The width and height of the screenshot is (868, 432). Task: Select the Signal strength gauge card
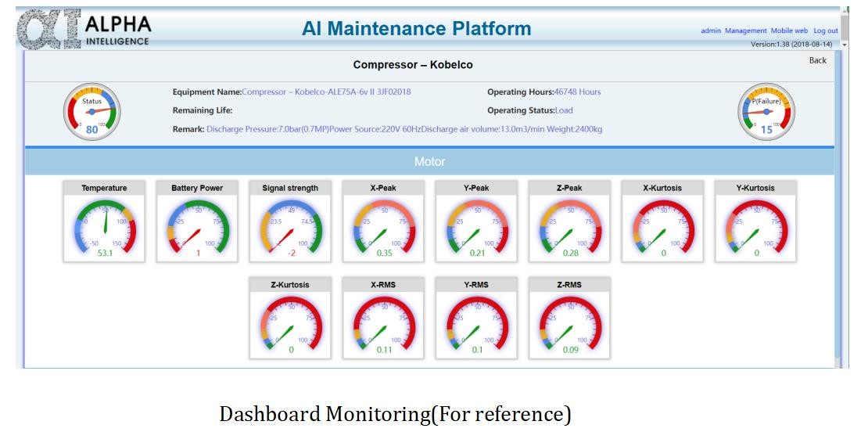tap(290, 221)
